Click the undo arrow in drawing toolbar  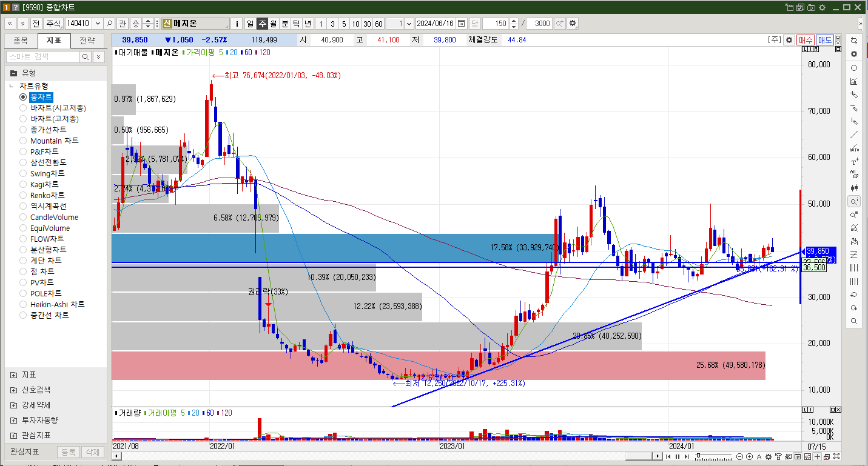click(x=854, y=295)
